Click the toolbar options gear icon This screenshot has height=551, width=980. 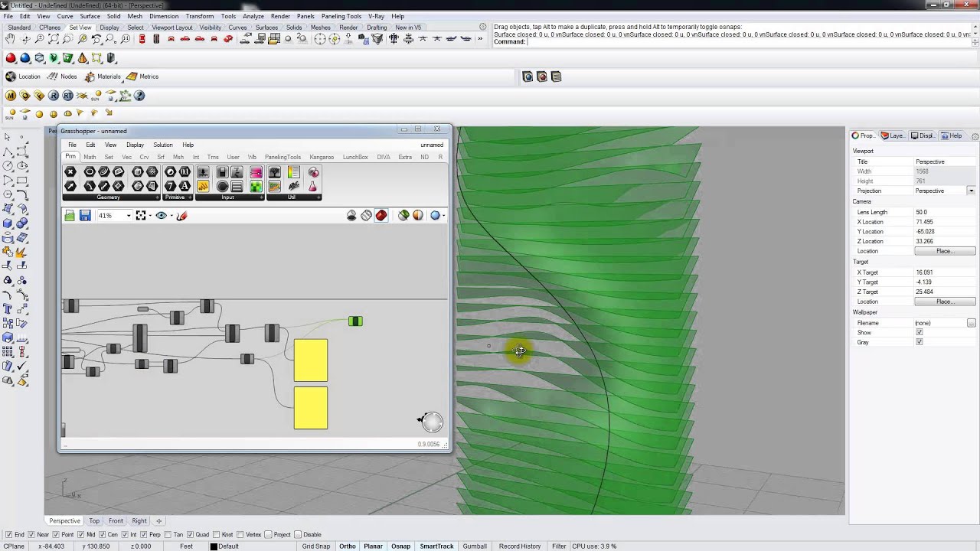click(x=482, y=27)
